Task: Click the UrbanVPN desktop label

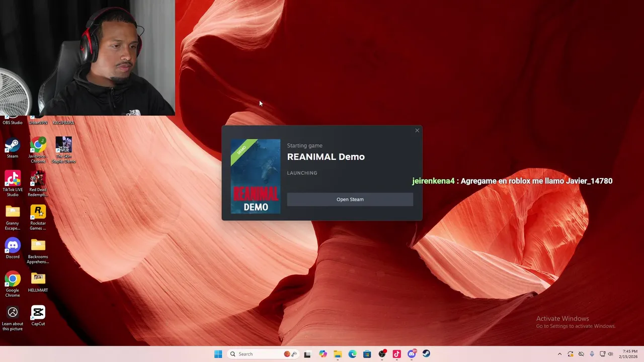Action: tap(38, 123)
